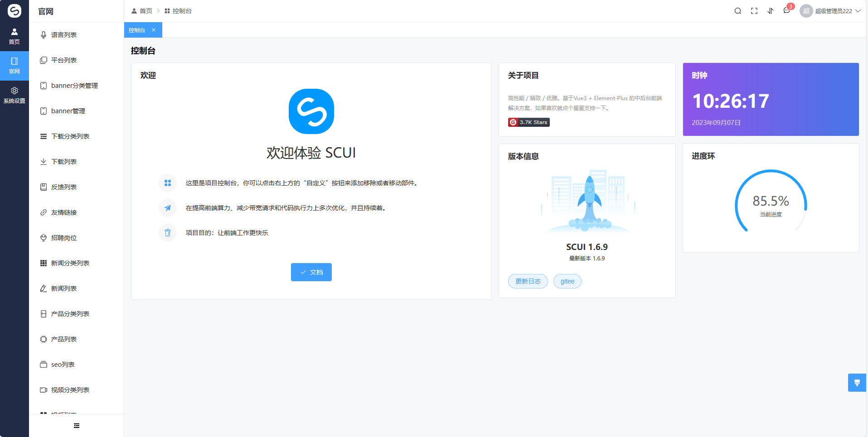868x437 pixels.
Task: Open the search icon in the top bar
Action: pyautogui.click(x=738, y=11)
